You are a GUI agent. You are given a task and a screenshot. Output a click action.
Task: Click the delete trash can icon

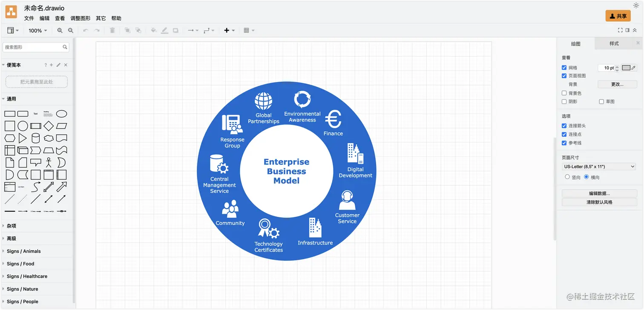(x=112, y=31)
